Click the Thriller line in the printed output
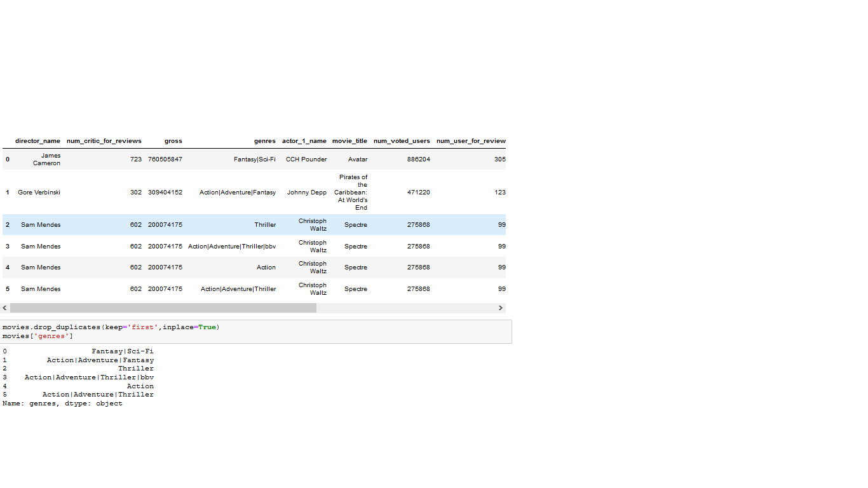This screenshot has width=868, height=488. click(x=136, y=369)
